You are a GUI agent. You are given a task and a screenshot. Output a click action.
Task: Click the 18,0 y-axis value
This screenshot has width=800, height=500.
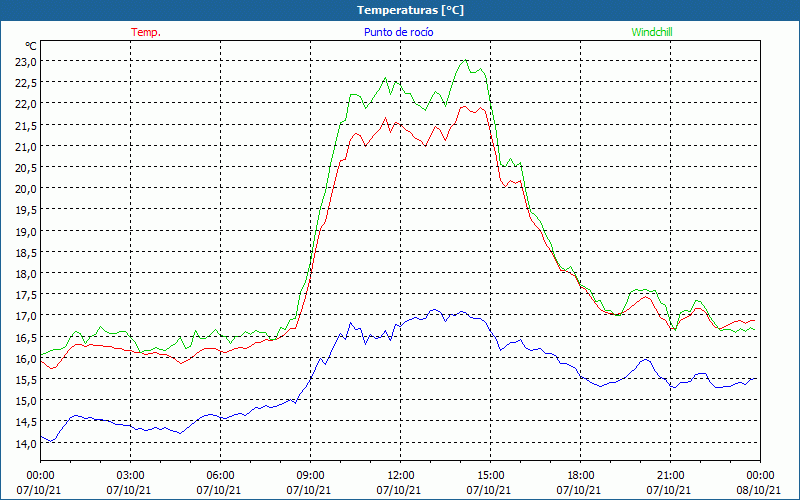[x=26, y=273]
